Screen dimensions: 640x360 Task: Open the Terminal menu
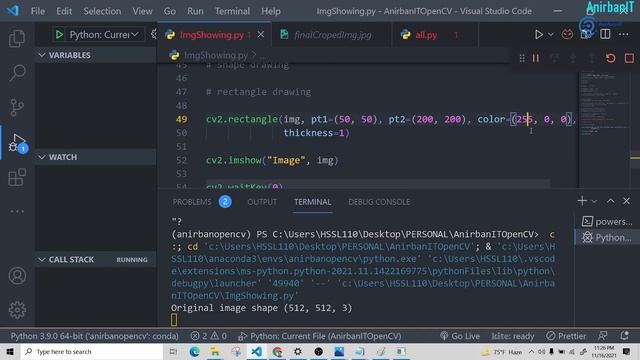click(232, 11)
